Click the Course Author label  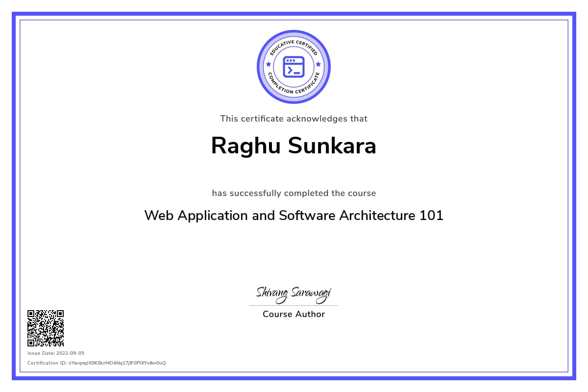point(294,314)
